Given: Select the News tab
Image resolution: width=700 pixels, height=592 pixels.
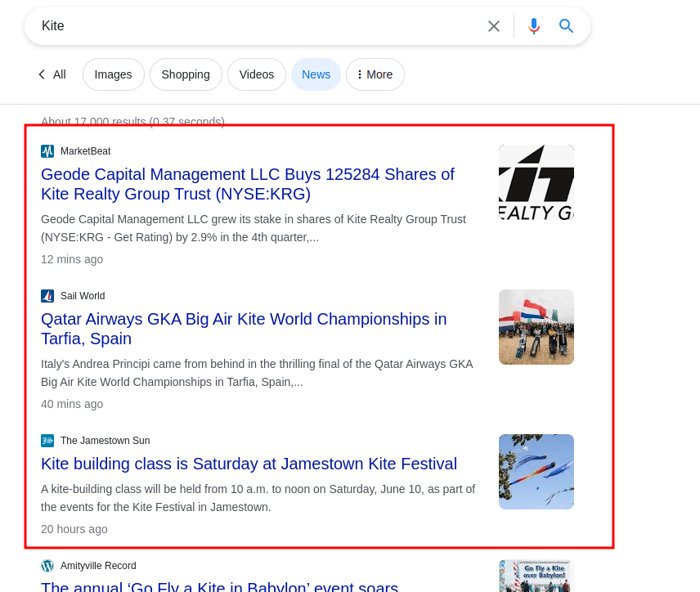Looking at the screenshot, I should pos(316,74).
